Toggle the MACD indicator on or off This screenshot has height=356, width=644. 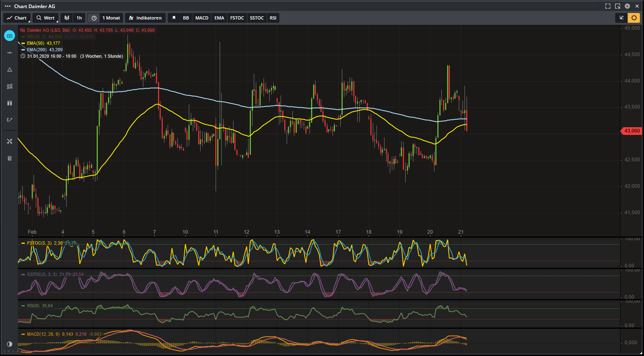coord(201,18)
